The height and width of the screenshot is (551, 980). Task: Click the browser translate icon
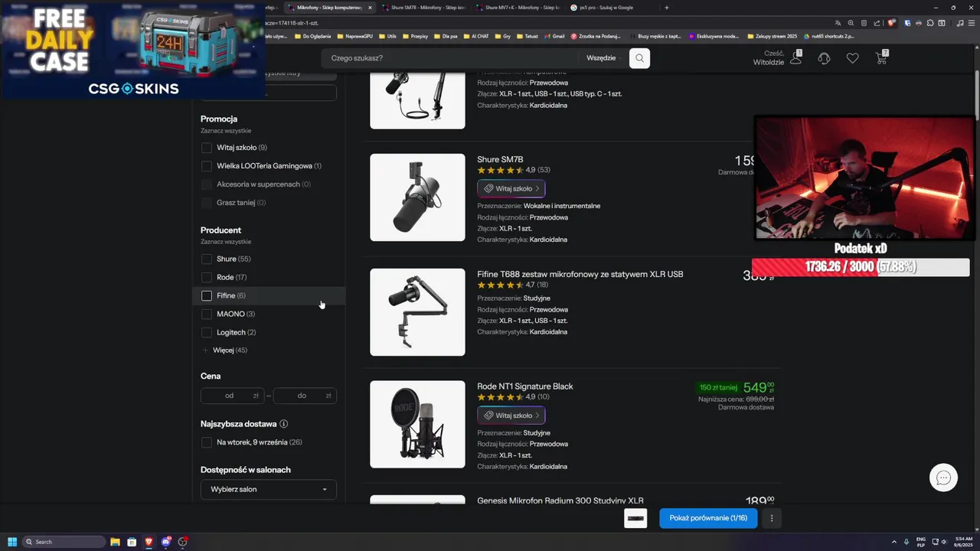[838, 23]
